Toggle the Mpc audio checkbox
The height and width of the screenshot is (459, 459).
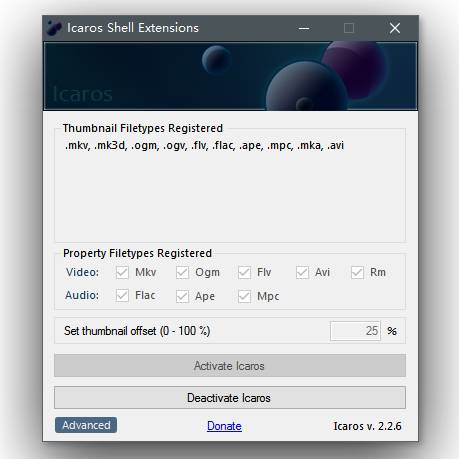coord(244,296)
